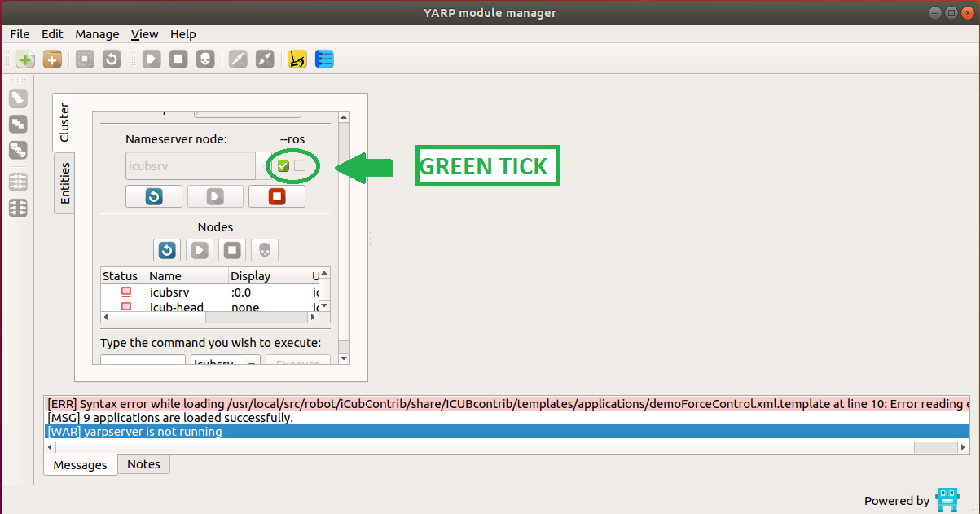This screenshot has height=514, width=980.
Task: Click the messages panel horizontal scrollbar
Action: (x=489, y=447)
